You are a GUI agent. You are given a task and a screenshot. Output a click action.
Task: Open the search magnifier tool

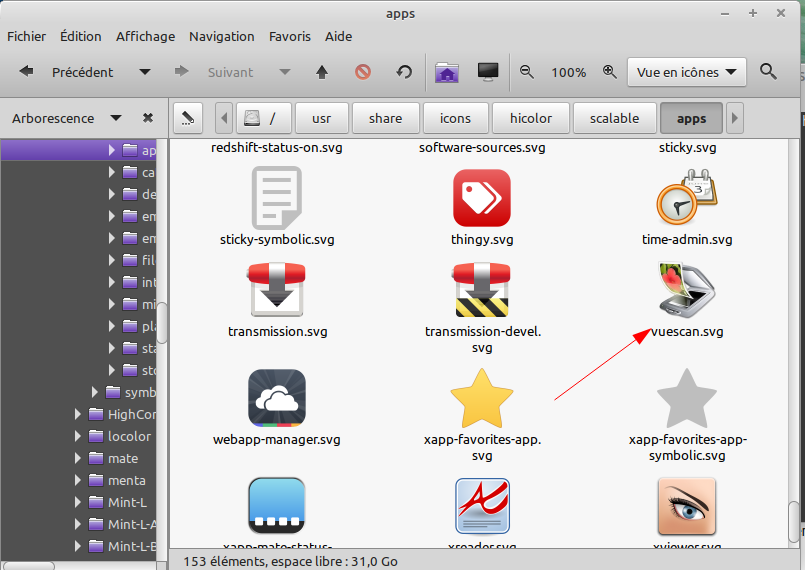768,72
